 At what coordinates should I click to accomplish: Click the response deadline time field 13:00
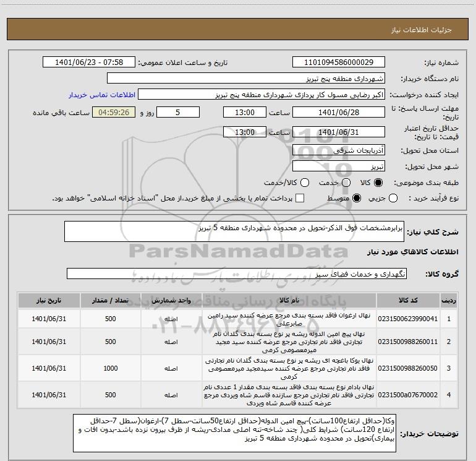(245, 112)
